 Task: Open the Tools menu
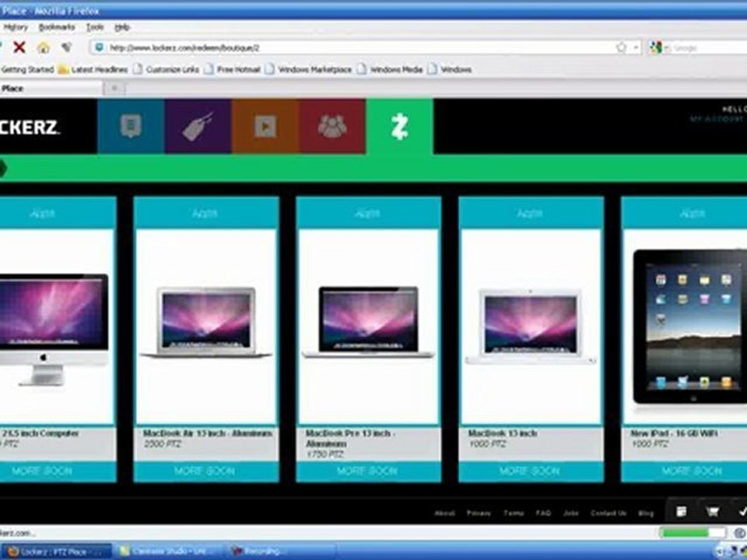coord(95,27)
